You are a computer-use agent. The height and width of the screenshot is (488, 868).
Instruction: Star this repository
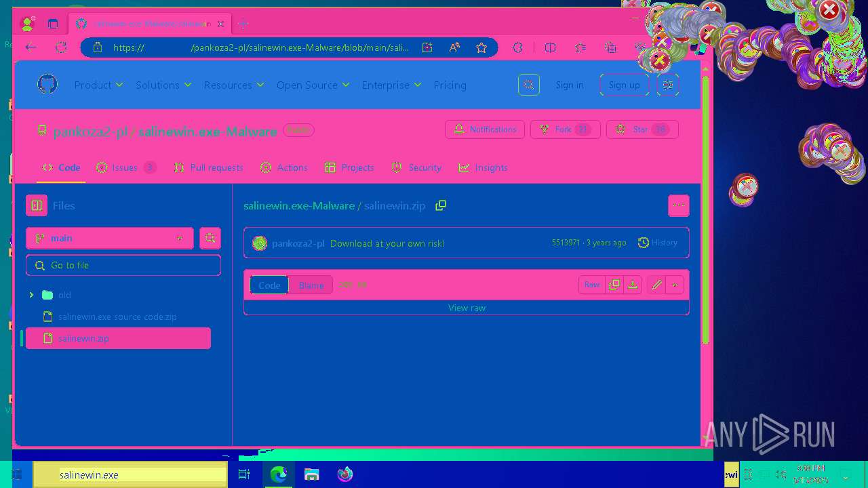click(x=642, y=129)
